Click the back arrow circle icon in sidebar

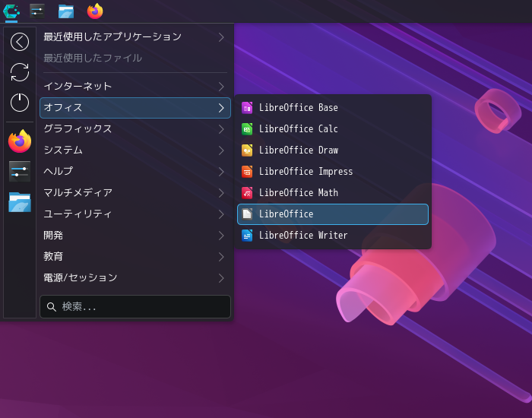pos(20,42)
